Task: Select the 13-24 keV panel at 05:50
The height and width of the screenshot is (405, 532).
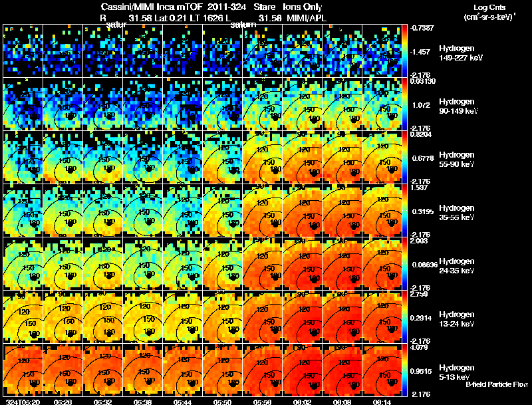Action: (223, 317)
